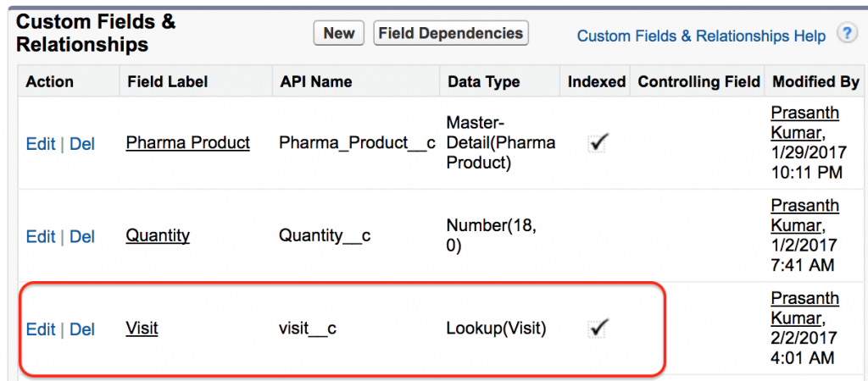The height and width of the screenshot is (381, 868).
Task: Open the Quantity field label
Action: pyautogui.click(x=158, y=236)
